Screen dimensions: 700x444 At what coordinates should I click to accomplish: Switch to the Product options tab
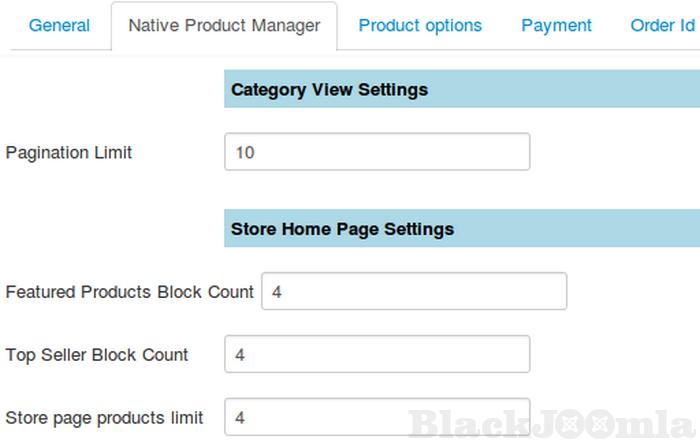click(420, 26)
